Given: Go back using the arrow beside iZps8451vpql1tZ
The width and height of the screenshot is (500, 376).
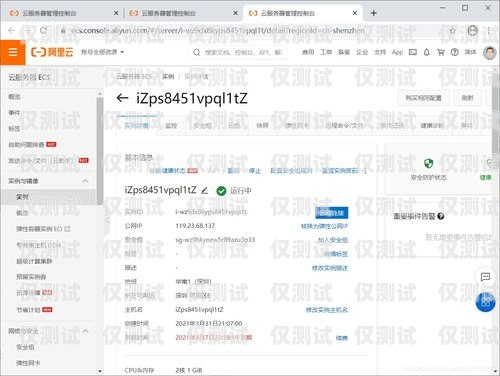Looking at the screenshot, I should 122,98.
